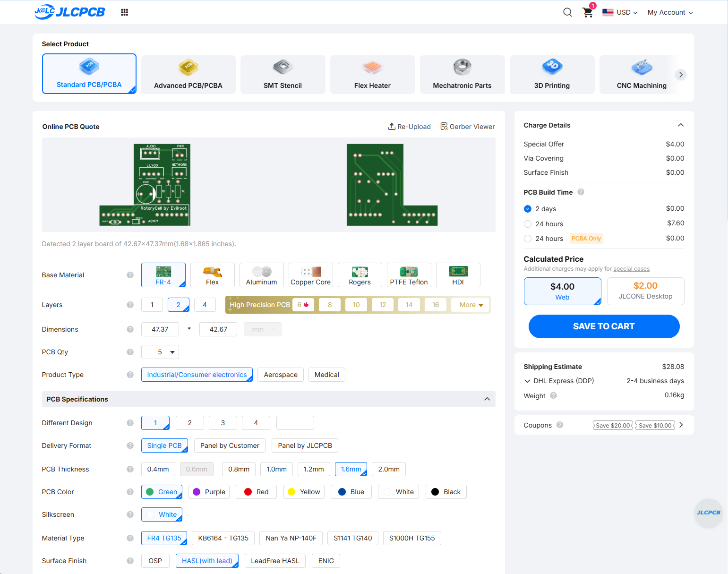Select the Mechatronic Parts product tab
This screenshot has height=574, width=728.
(x=462, y=75)
